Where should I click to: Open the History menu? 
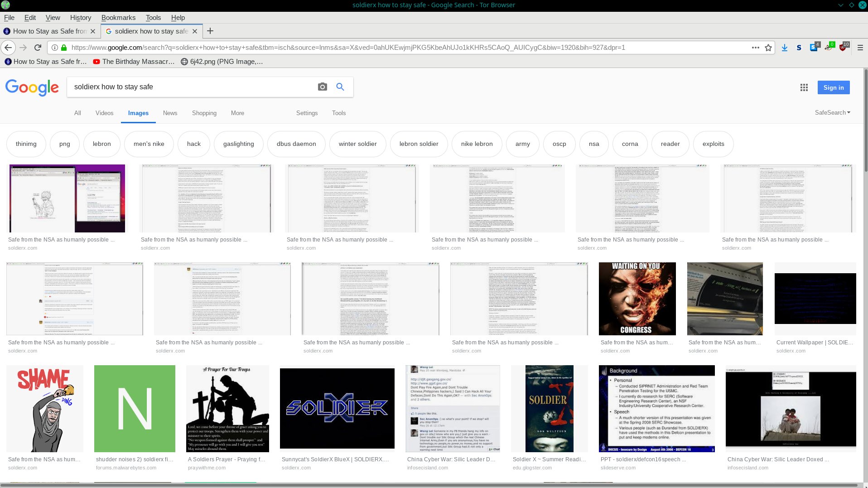click(x=81, y=18)
